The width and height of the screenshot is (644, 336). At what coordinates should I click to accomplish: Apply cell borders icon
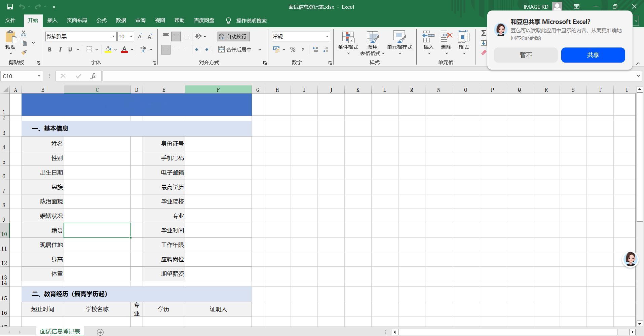pyautogui.click(x=89, y=49)
